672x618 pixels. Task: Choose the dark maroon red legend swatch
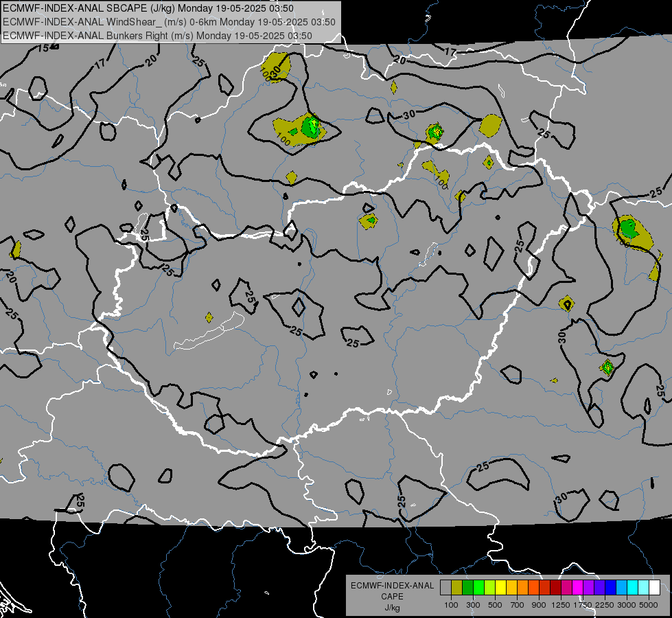pyautogui.click(x=555, y=588)
